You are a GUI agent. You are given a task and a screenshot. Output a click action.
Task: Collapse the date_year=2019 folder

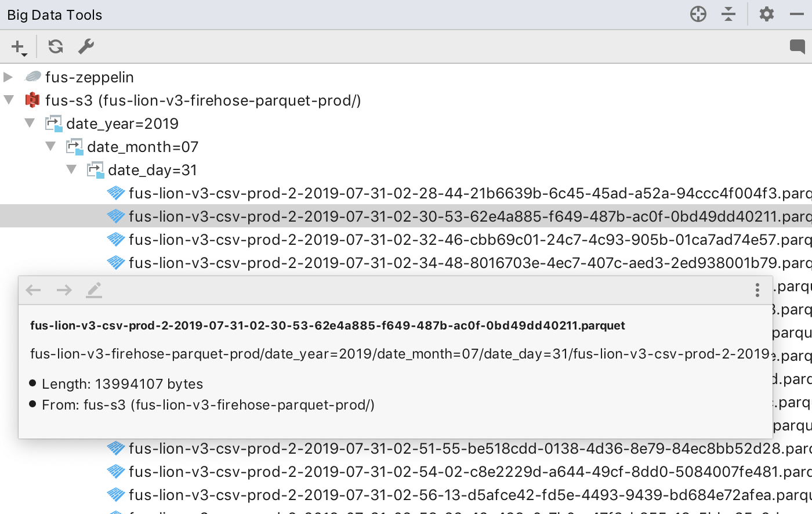point(30,123)
